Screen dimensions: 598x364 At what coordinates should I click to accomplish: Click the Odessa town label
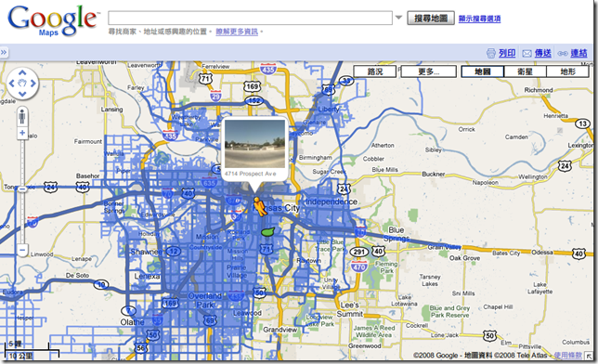(542, 253)
